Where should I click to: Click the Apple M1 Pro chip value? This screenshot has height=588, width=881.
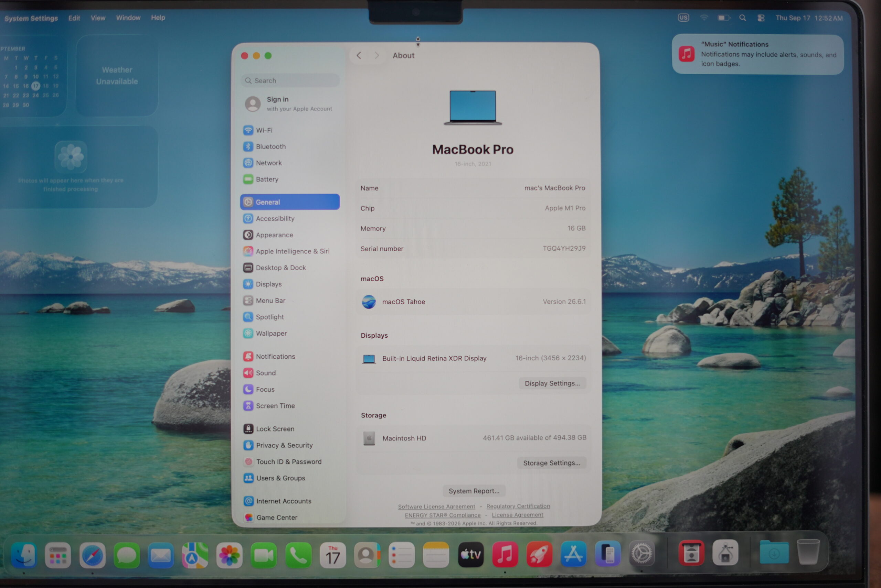565,208
